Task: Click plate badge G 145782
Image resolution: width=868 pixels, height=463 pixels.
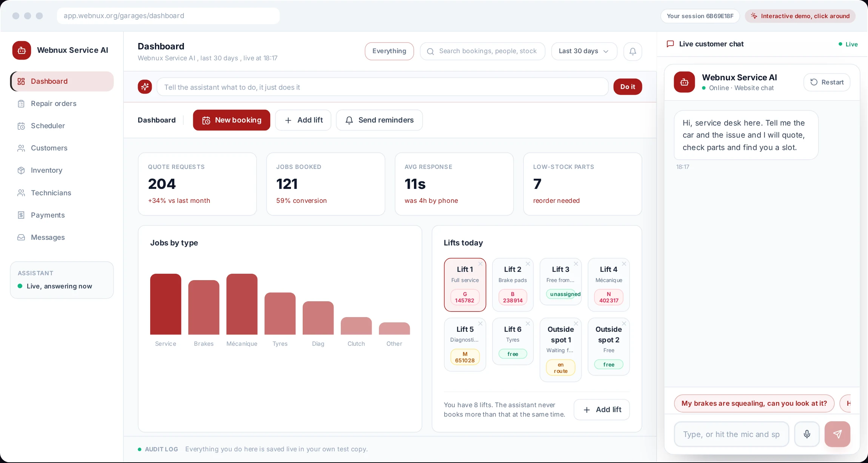Action: pos(465,297)
